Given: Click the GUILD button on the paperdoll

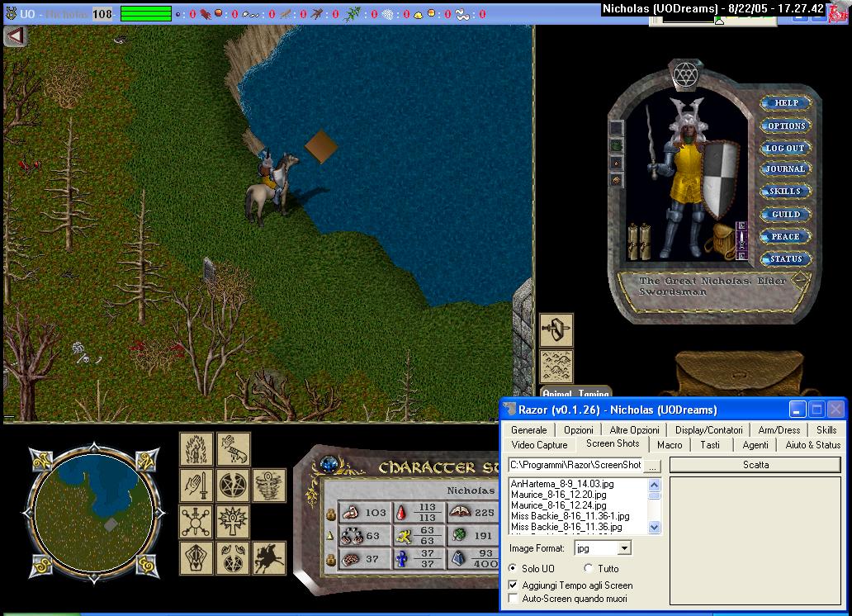Looking at the screenshot, I should point(785,214).
